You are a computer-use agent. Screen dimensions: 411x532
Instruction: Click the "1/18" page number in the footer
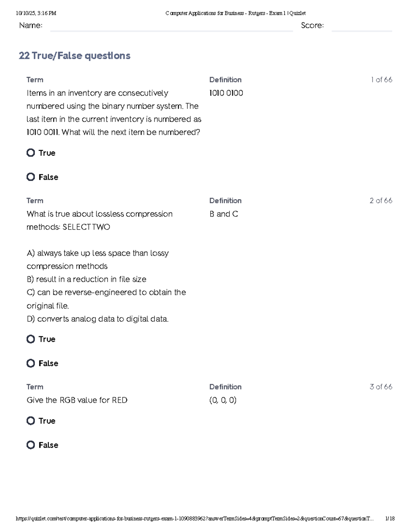pos(390,519)
